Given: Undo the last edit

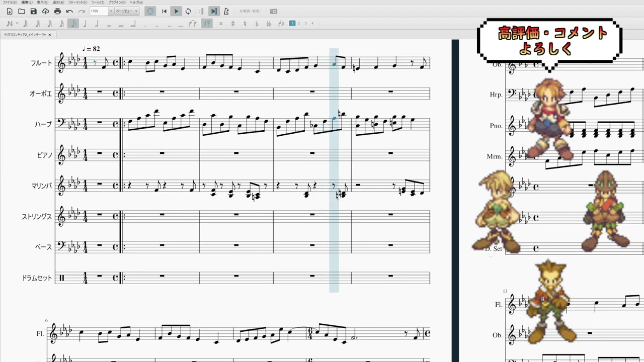Looking at the screenshot, I should click(68, 11).
